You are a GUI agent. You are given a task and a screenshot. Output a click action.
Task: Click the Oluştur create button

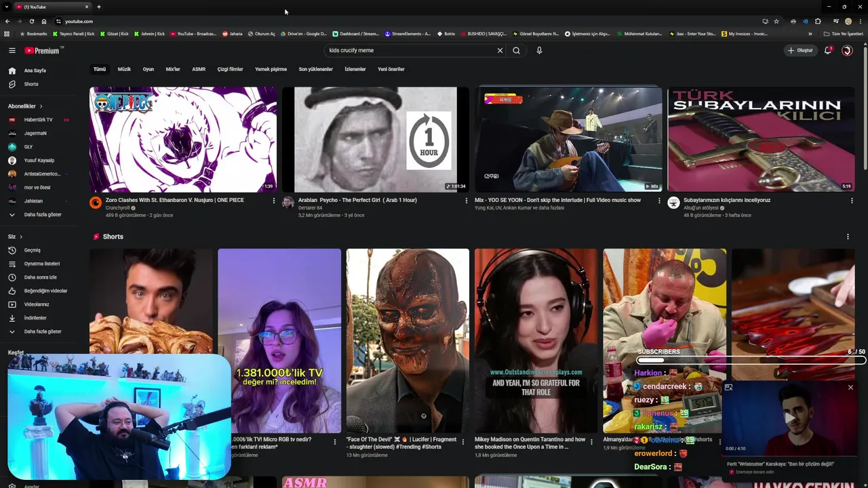(800, 50)
